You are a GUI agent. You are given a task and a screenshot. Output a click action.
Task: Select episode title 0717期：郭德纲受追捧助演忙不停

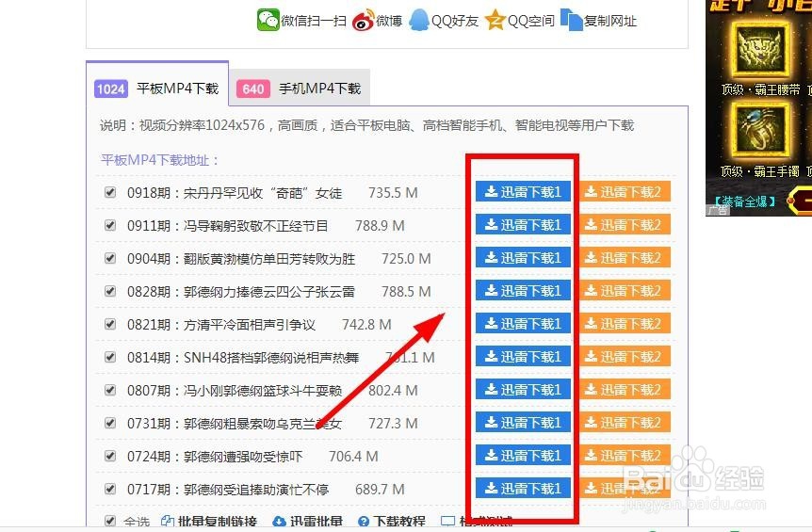coord(228,490)
